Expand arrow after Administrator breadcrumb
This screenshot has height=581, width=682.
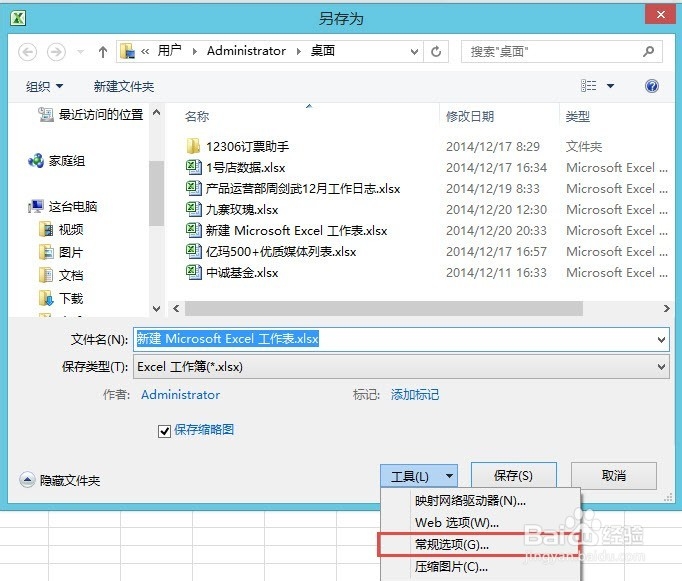298,52
